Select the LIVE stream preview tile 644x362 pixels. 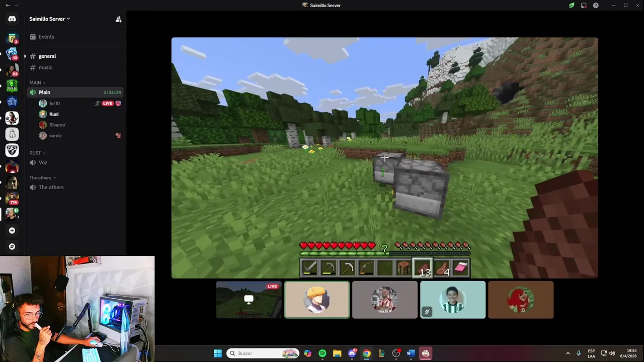pos(249,300)
